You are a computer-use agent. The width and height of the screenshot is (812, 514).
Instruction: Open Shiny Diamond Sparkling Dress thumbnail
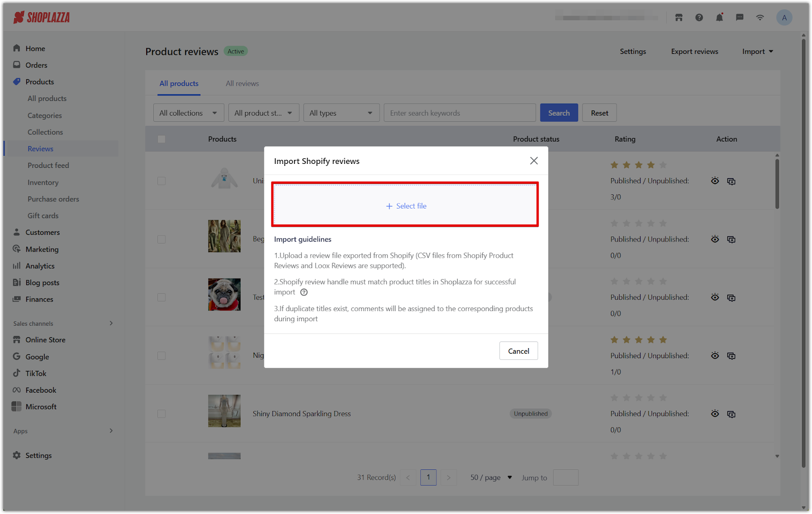tap(224, 411)
